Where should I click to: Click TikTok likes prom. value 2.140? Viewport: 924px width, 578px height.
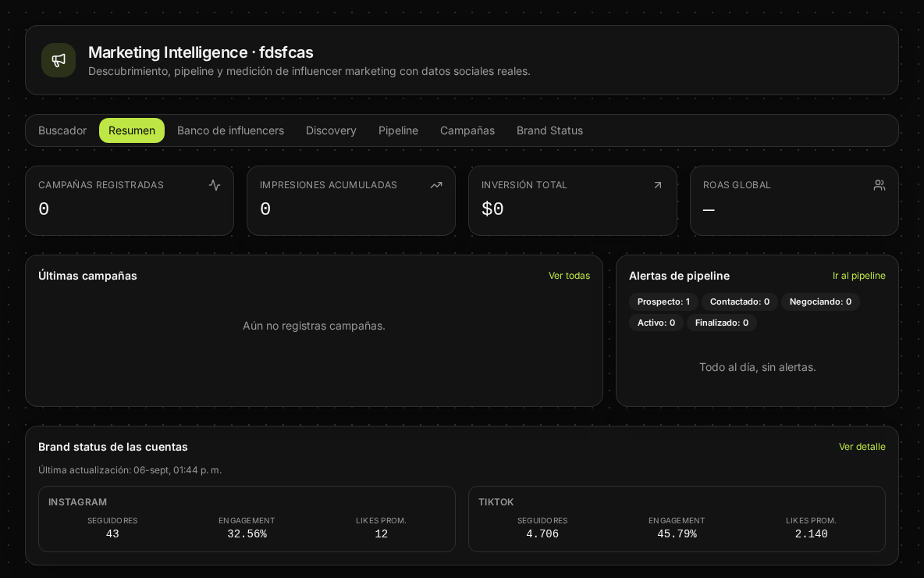pos(812,533)
